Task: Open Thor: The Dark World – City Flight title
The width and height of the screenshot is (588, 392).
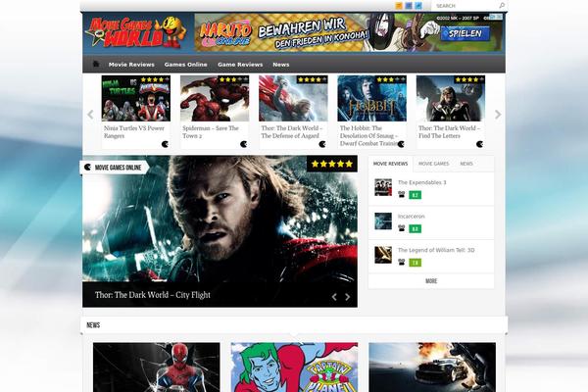Action: (153, 295)
